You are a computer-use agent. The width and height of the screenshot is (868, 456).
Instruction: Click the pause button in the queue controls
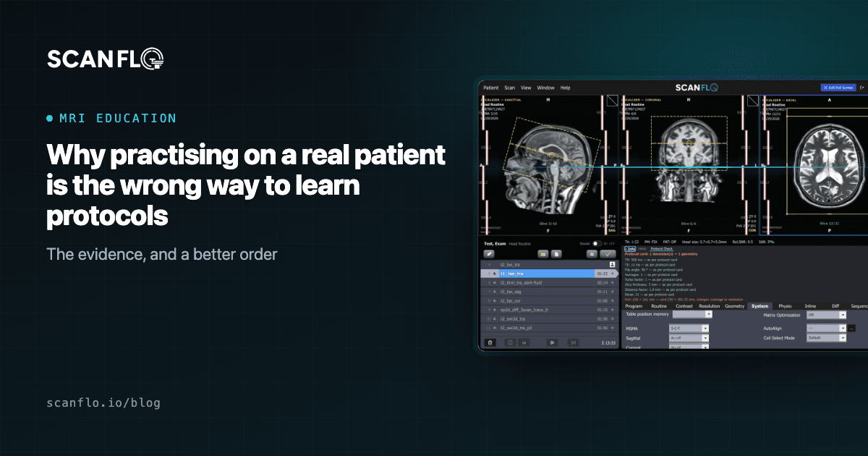[524, 342]
